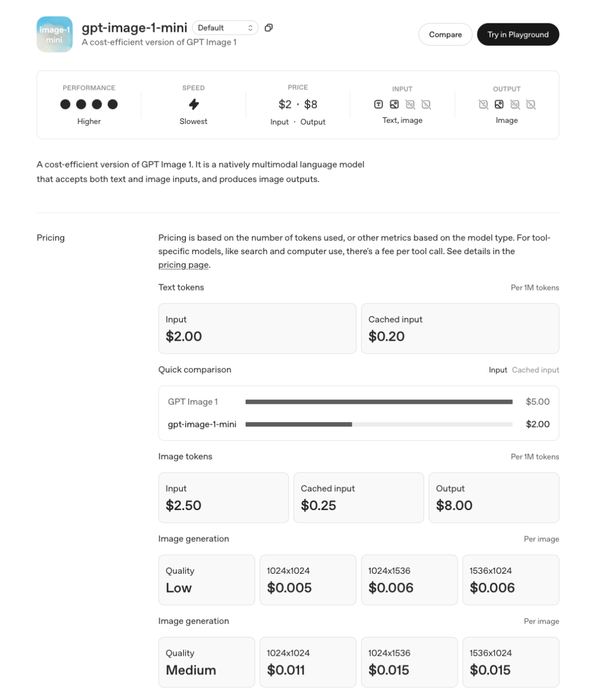The height and width of the screenshot is (700, 614).
Task: Click the last crossed-out icon under INPUT
Action: point(426,105)
